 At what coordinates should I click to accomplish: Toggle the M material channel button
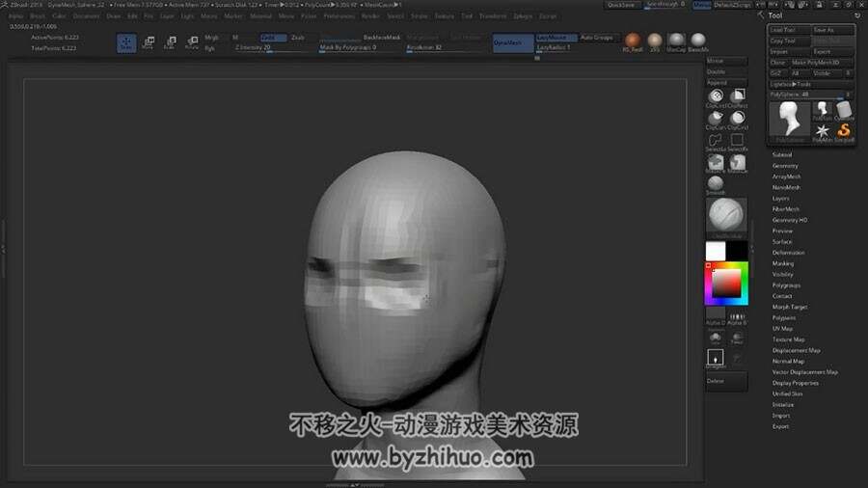point(236,38)
